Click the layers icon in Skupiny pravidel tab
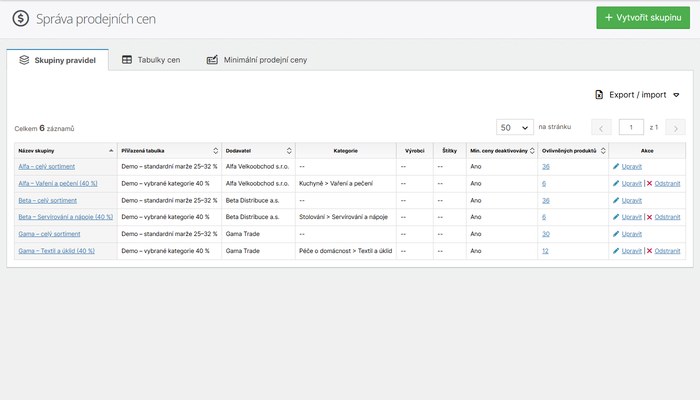 (x=24, y=60)
